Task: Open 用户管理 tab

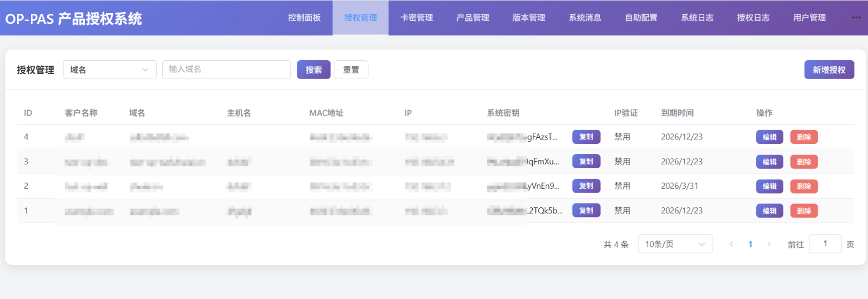Action: pos(809,18)
